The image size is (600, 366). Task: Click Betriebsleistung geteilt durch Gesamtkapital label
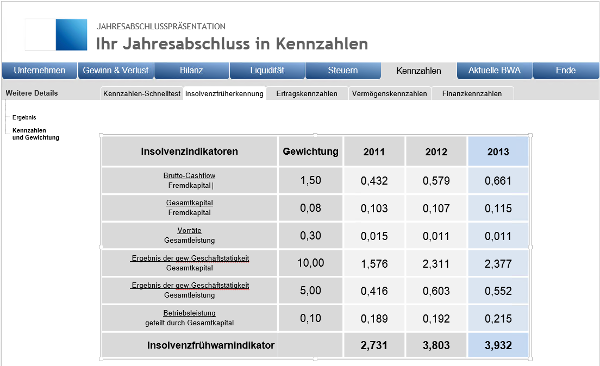[189, 318]
